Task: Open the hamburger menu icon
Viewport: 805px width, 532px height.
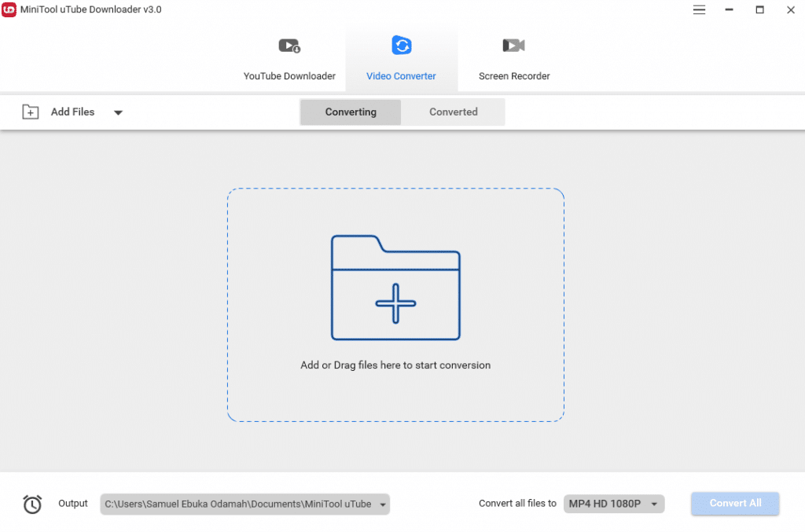Action: click(x=699, y=10)
